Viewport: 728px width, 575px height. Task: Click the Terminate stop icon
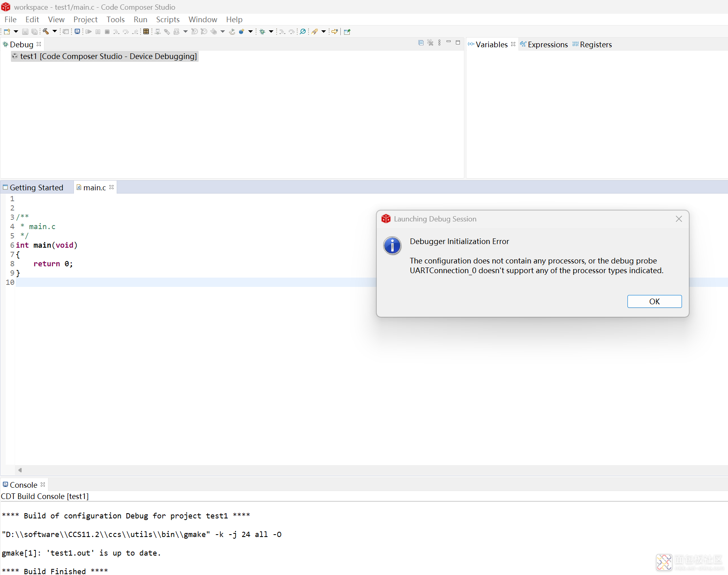[107, 32]
